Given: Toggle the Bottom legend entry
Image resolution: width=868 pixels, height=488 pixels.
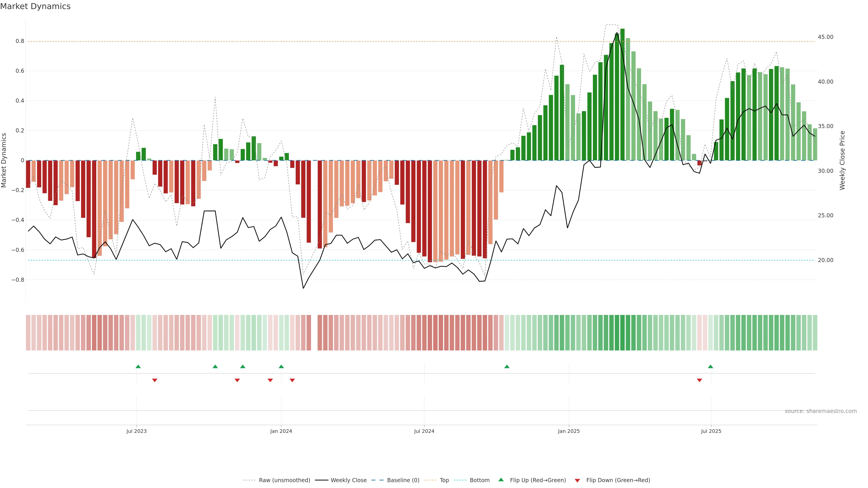Looking at the screenshot, I should (x=479, y=480).
